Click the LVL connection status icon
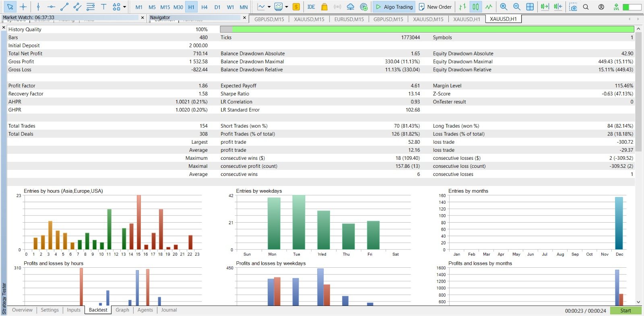 coord(616,7)
